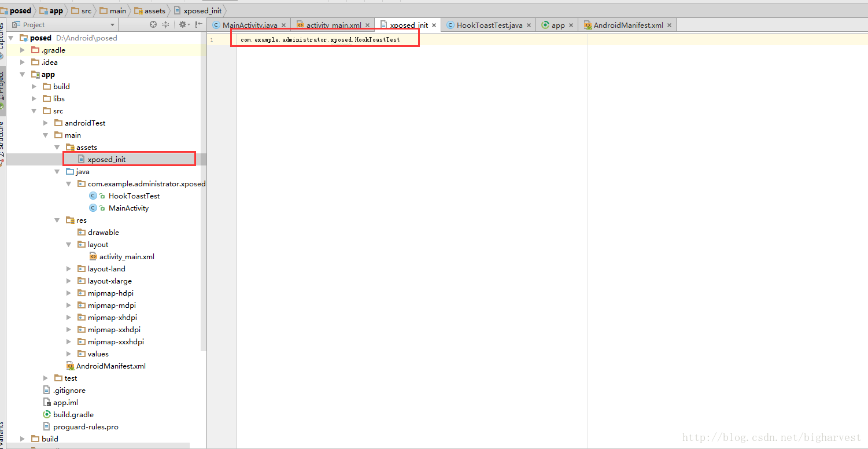The image size is (868, 449).
Task: Collapse the com.example.administrator.xposed package
Action: pyautogui.click(x=69, y=183)
